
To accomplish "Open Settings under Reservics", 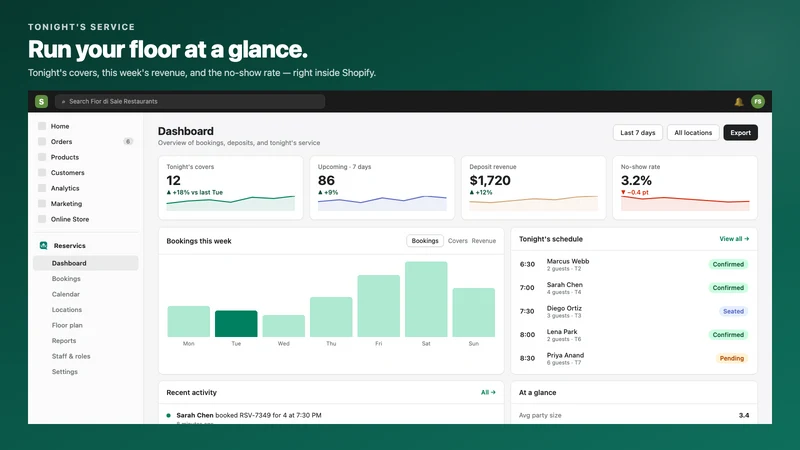I will point(64,371).
